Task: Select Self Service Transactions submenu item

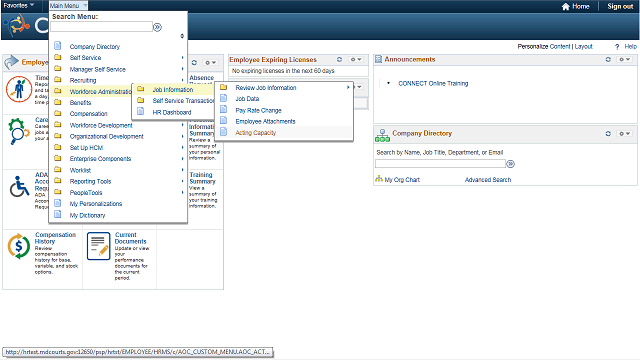Action: pos(183,100)
